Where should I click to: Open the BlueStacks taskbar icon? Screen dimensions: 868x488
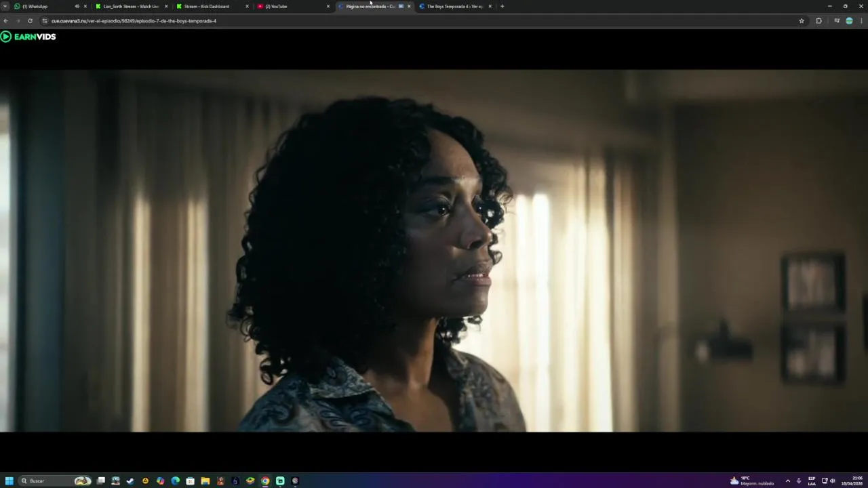[x=250, y=481]
